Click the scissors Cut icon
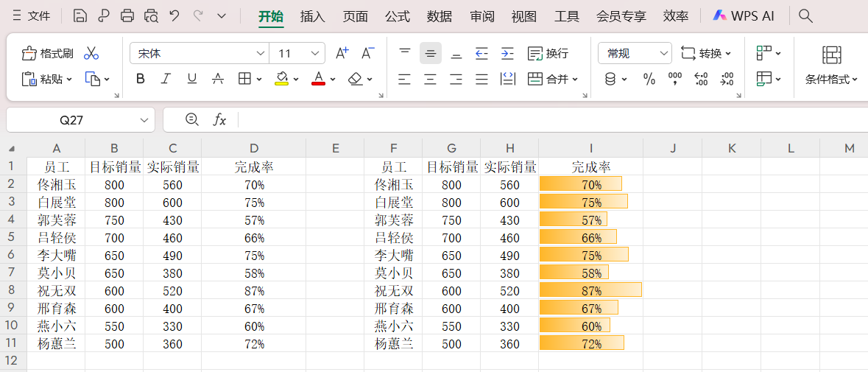868x372 pixels. (x=91, y=54)
